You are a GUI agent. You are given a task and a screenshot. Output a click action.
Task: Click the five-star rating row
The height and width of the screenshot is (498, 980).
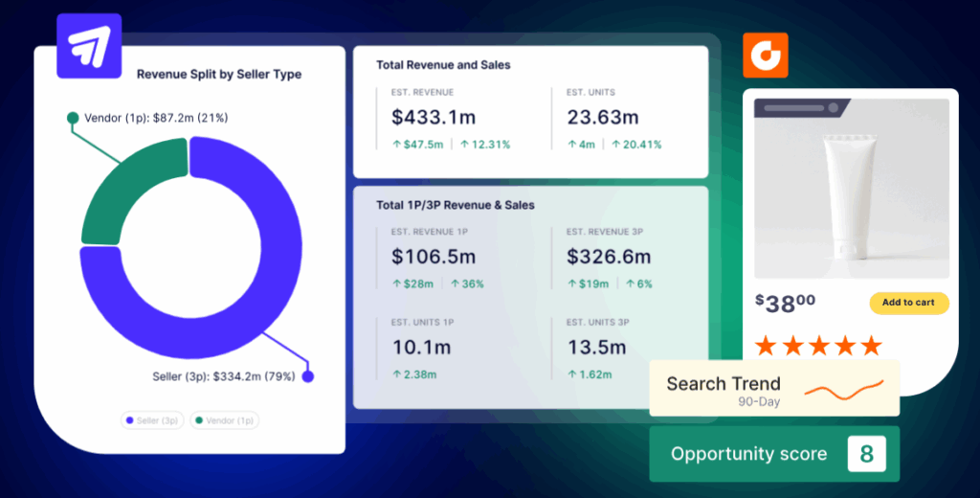point(817,346)
